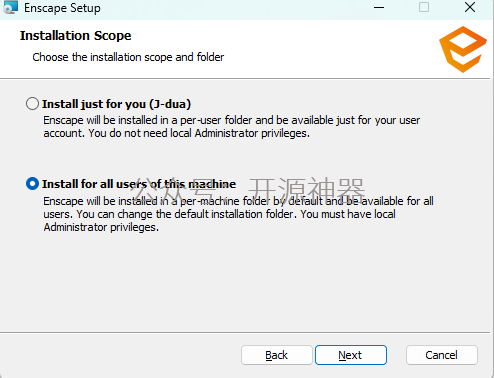
Task: Select the Install just for you radio button
Action: [32, 104]
